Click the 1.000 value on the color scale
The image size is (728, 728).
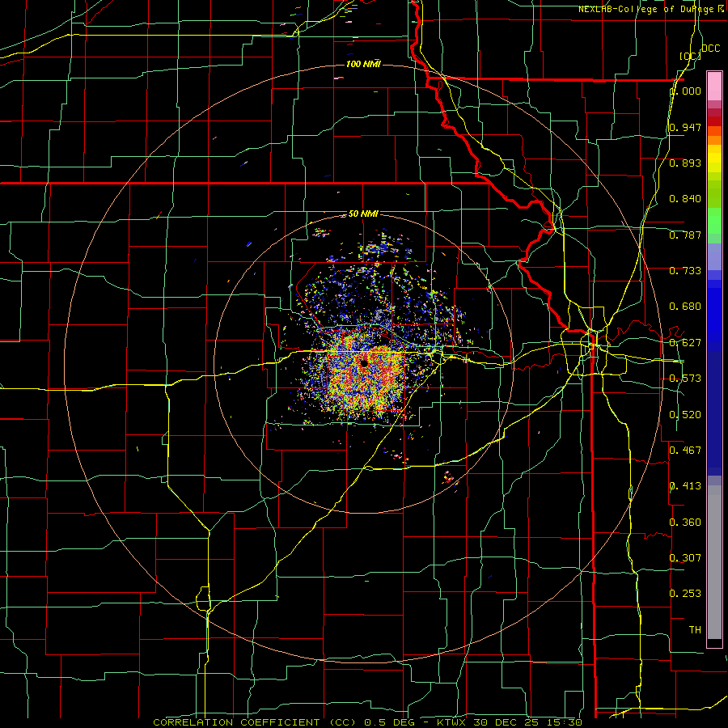point(686,91)
